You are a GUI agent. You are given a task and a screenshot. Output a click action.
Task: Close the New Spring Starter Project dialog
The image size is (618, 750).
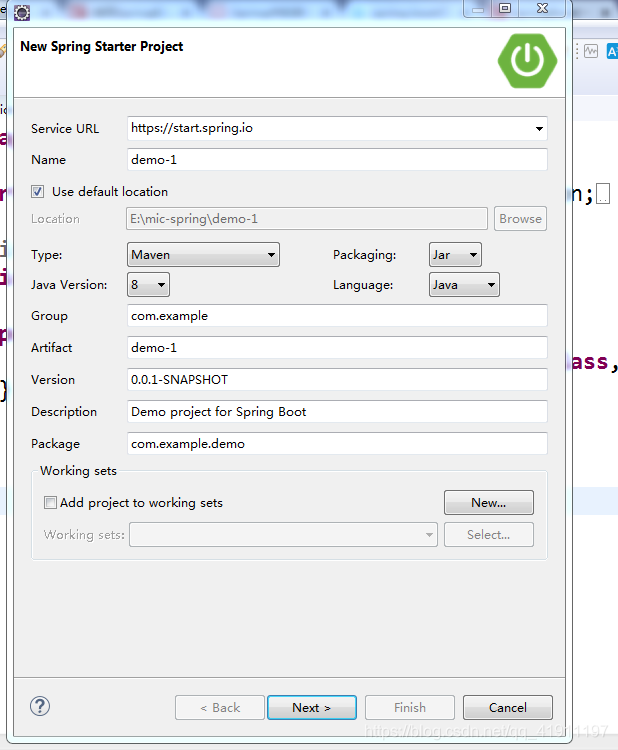(542, 8)
